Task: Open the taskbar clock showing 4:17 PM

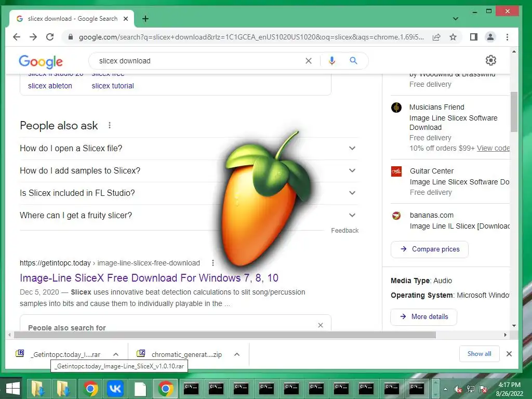Action: [x=509, y=389]
